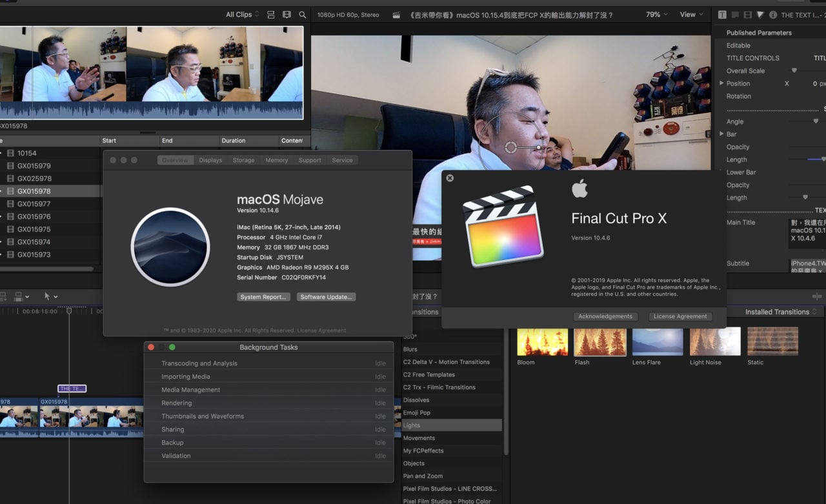The height and width of the screenshot is (504, 826).
Task: Select the Dissolves transition category
Action: point(452,400)
